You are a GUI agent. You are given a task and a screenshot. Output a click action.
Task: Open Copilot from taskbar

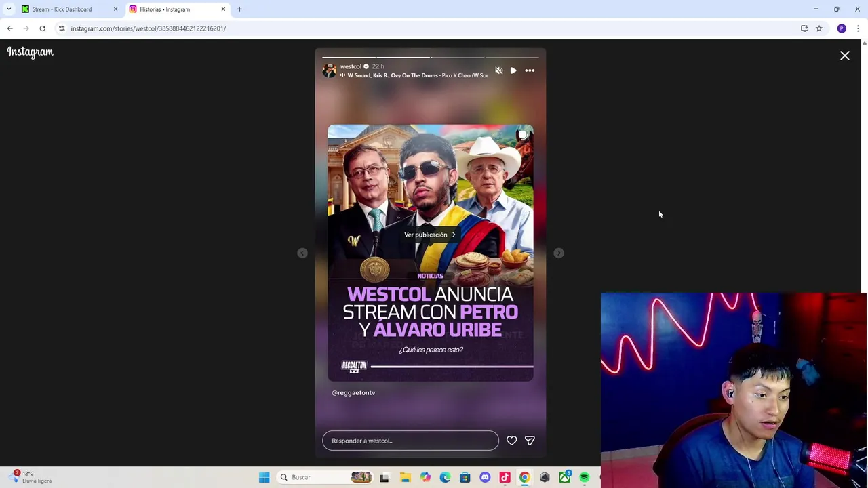(x=425, y=477)
